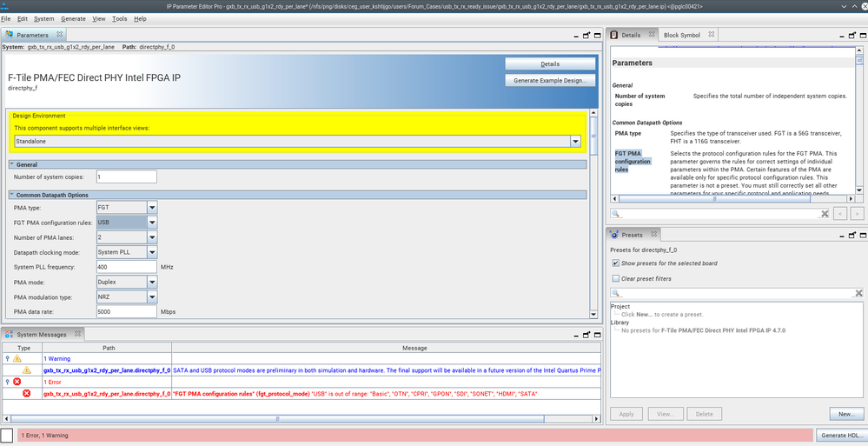Open the PMA type dropdown
The width and height of the screenshot is (868, 446).
[x=152, y=208]
